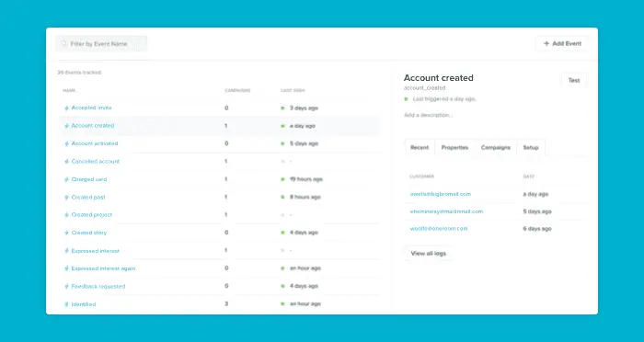Open the Feedback requested event
Screen dimensions: 644x342
pos(98,287)
